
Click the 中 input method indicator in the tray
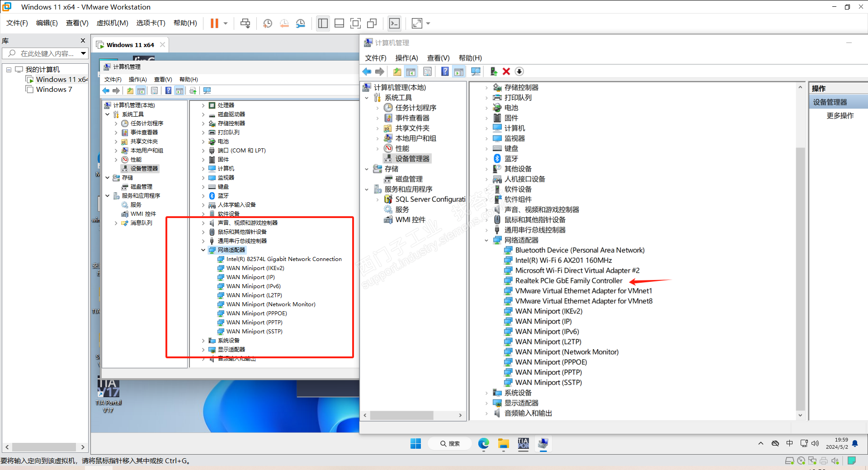(x=789, y=443)
